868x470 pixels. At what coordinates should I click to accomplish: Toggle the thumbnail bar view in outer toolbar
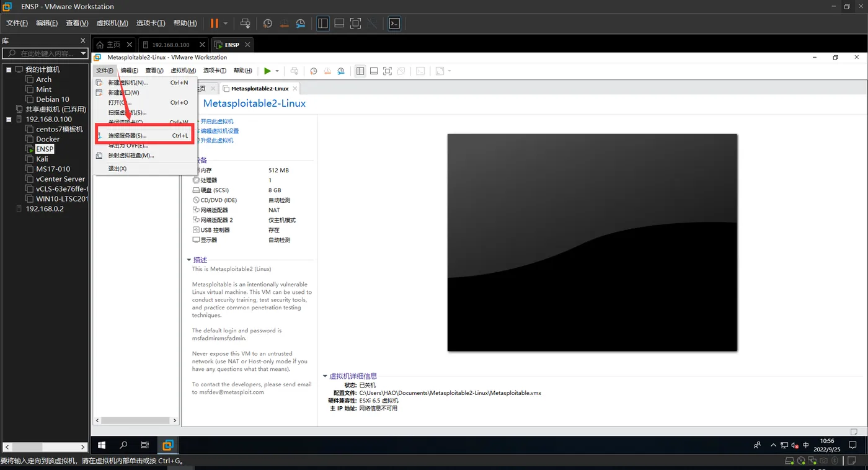coord(339,24)
